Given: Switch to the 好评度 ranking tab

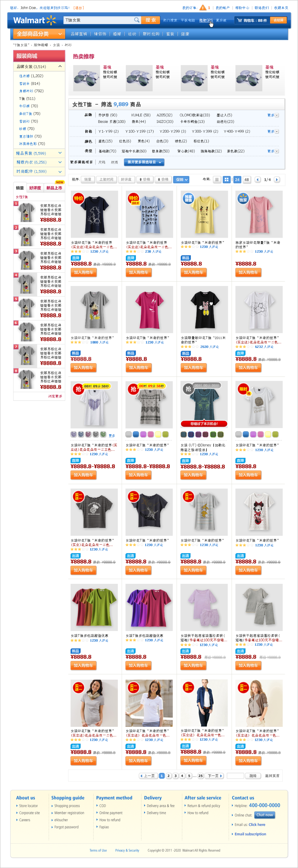Looking at the screenshot, I should tap(35, 188).
